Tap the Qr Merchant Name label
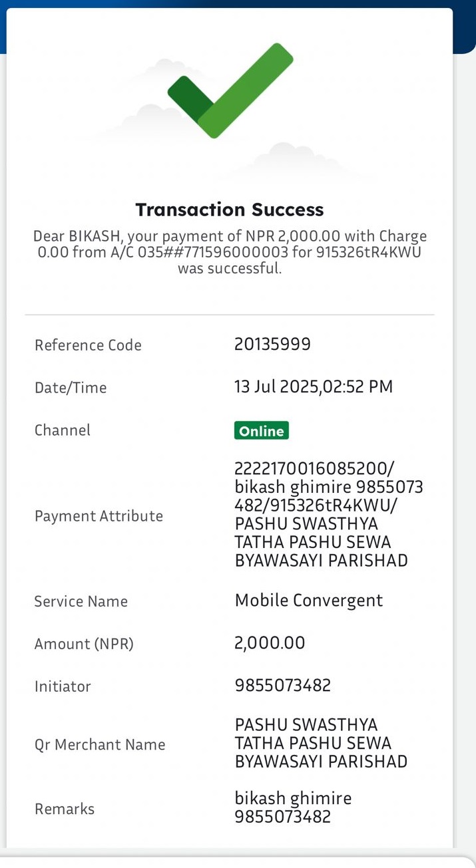Screen dimensions: 476x868 [x=100, y=744]
